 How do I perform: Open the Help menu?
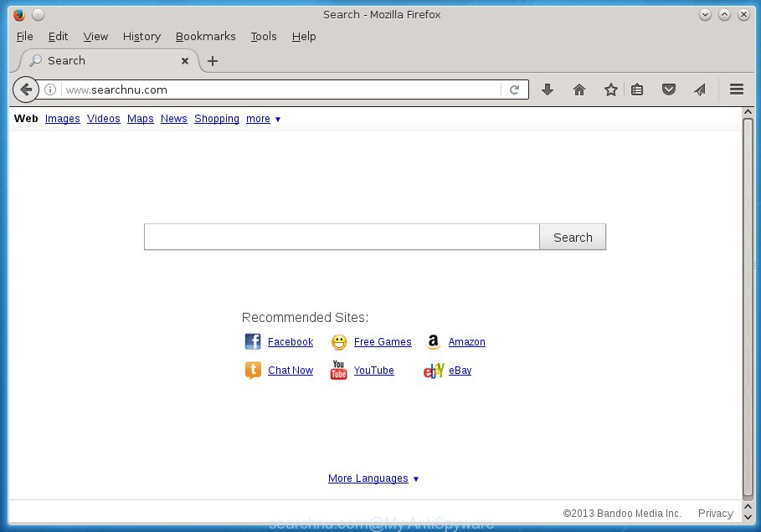304,36
